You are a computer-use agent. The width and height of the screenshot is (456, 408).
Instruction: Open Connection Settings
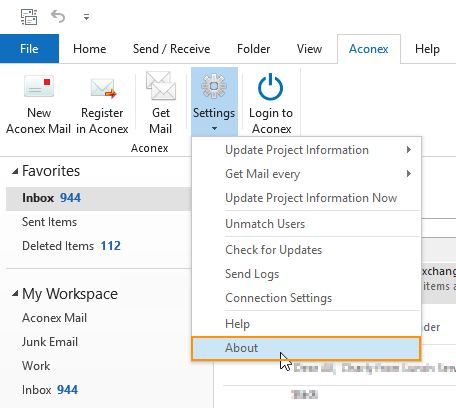point(306,298)
